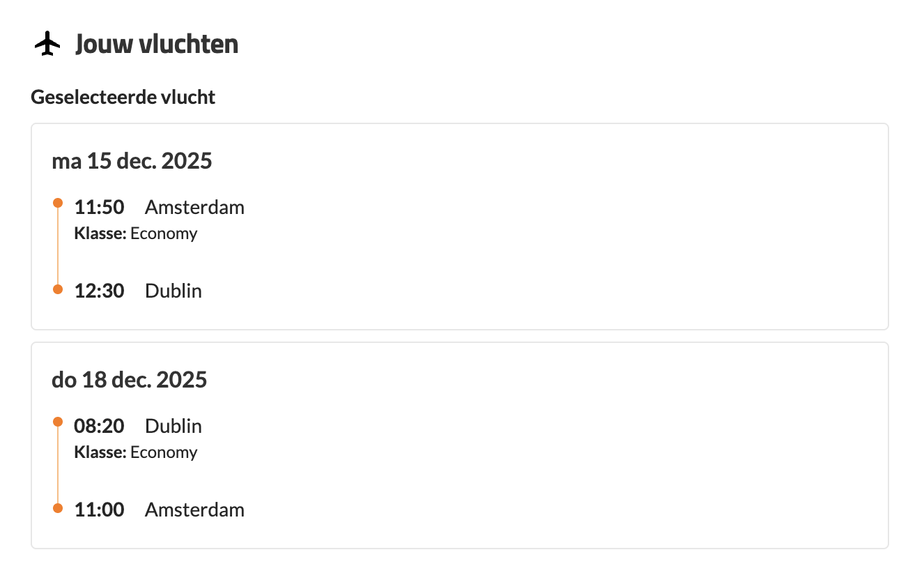This screenshot has height=566, width=924.
Task: Click the 11:50 departure time
Action: (99, 207)
